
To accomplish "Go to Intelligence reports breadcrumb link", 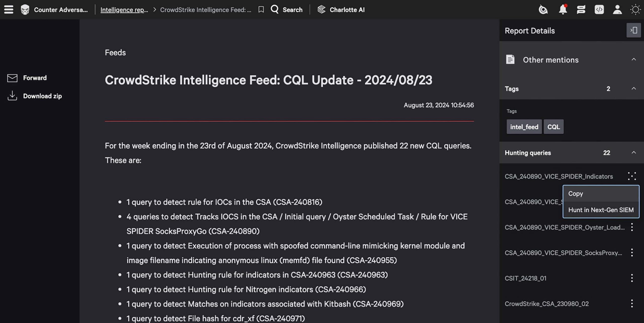I will [x=124, y=10].
